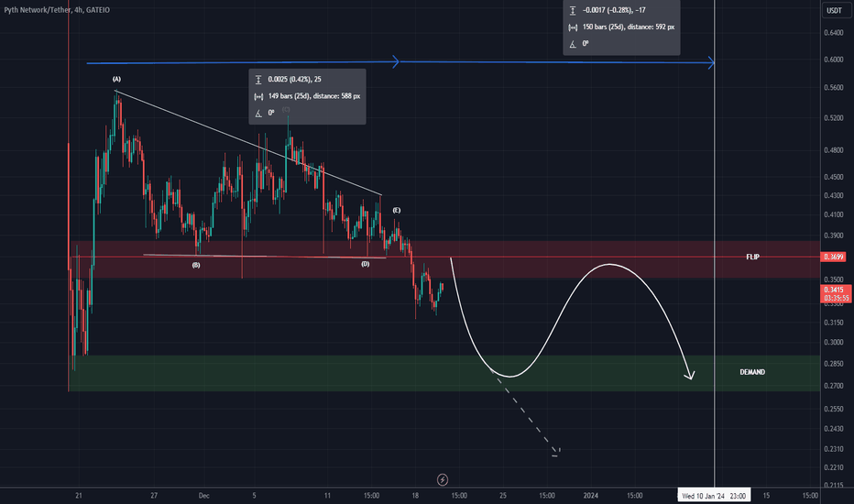Click the 0.4100 price axis label
This screenshot has width=854, height=504.
coord(833,214)
